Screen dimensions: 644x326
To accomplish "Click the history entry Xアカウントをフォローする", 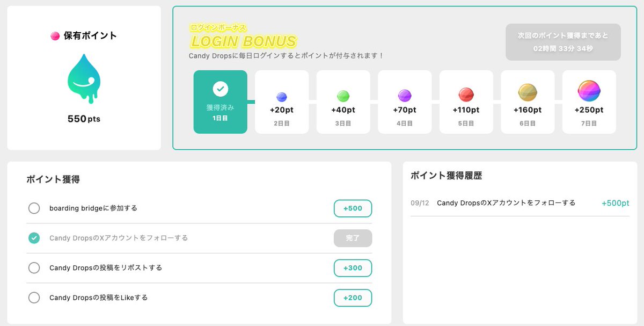I will coord(506,203).
